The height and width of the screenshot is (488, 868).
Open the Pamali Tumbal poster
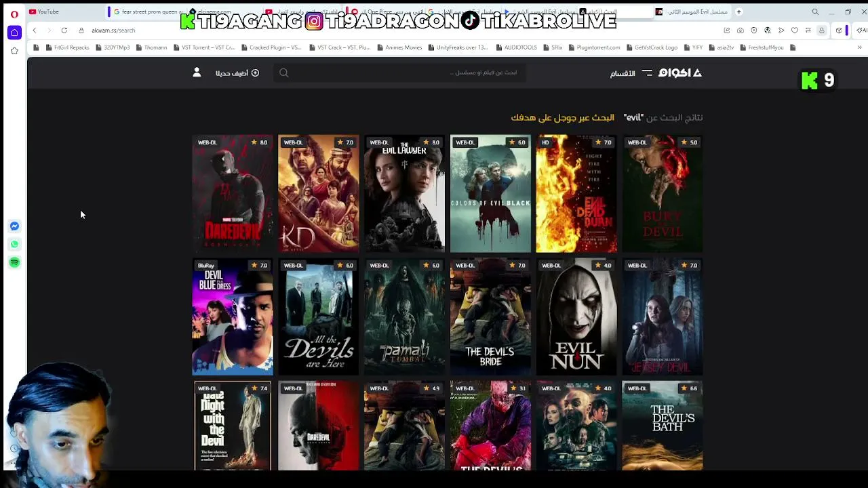tap(404, 317)
